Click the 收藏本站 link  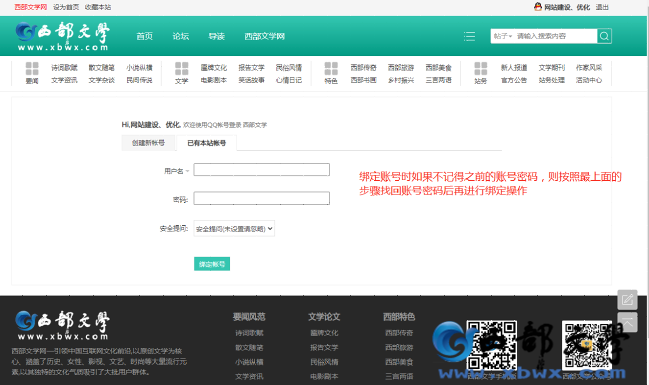point(98,7)
